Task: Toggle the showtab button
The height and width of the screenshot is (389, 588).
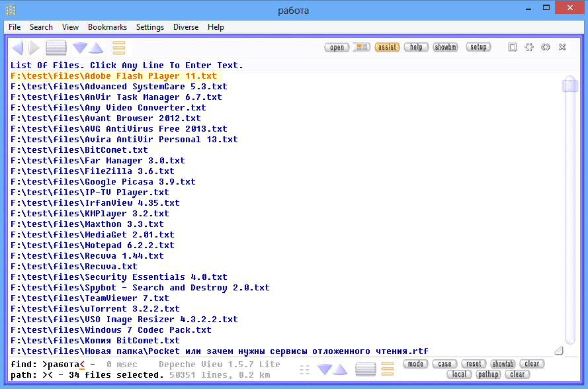Action: tap(503, 364)
